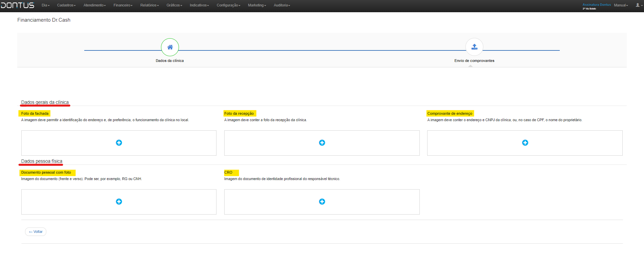
Task: Open the Gráficos menu
Action: (174, 5)
